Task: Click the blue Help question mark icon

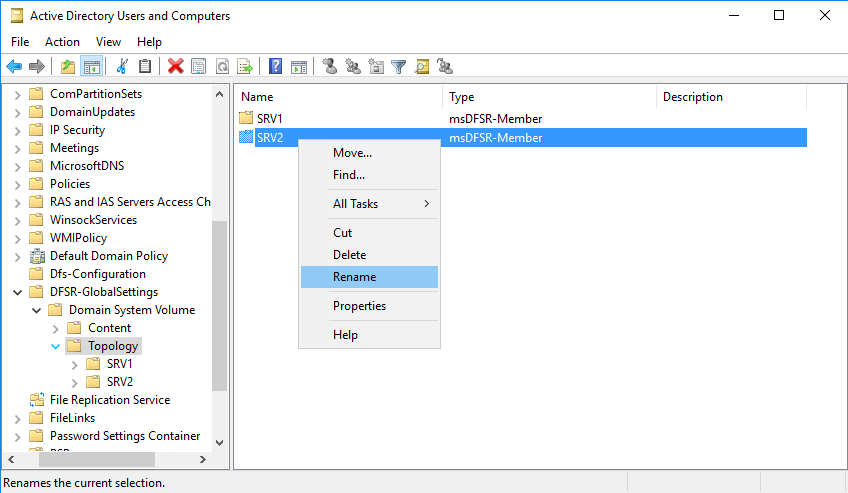Action: (275, 67)
